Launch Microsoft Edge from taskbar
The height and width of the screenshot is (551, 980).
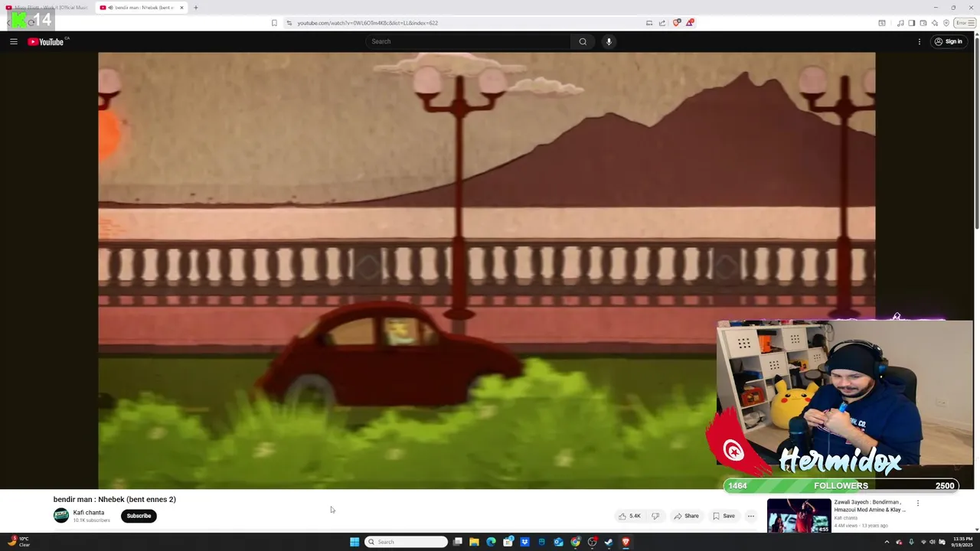coord(491,542)
